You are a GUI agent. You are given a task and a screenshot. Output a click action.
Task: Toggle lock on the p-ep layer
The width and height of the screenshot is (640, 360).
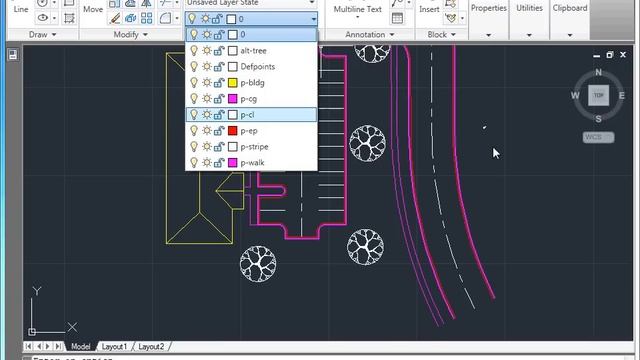click(x=219, y=131)
